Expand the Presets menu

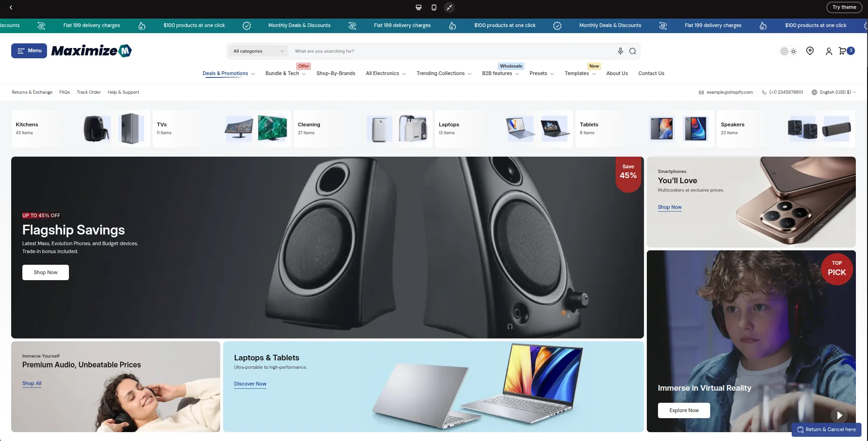[x=542, y=74]
